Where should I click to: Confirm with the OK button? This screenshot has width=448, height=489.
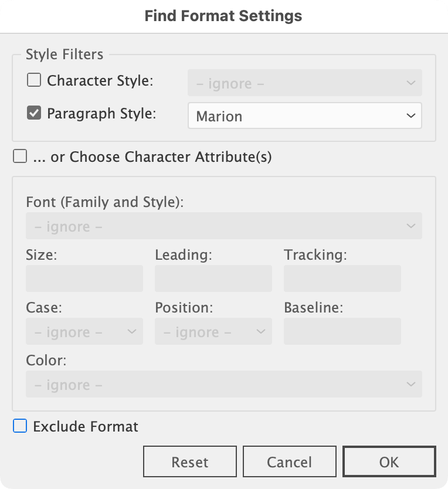[x=389, y=462]
